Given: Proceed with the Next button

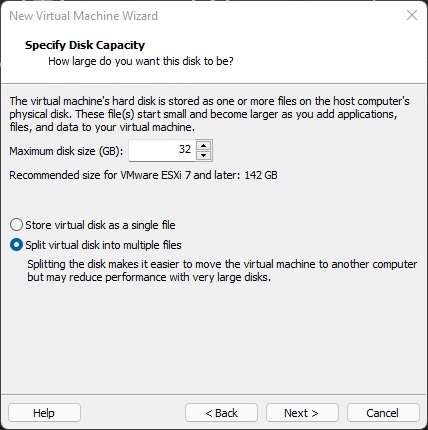Looking at the screenshot, I should tap(302, 413).
